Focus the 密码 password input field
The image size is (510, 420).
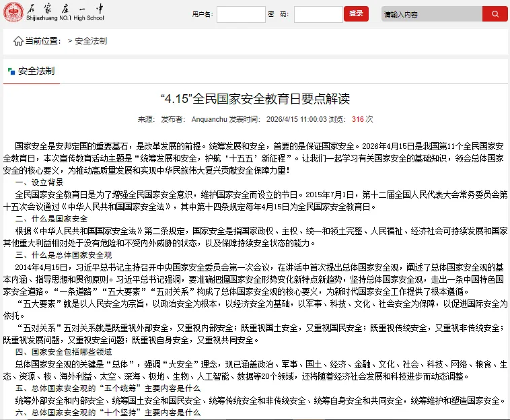point(318,14)
